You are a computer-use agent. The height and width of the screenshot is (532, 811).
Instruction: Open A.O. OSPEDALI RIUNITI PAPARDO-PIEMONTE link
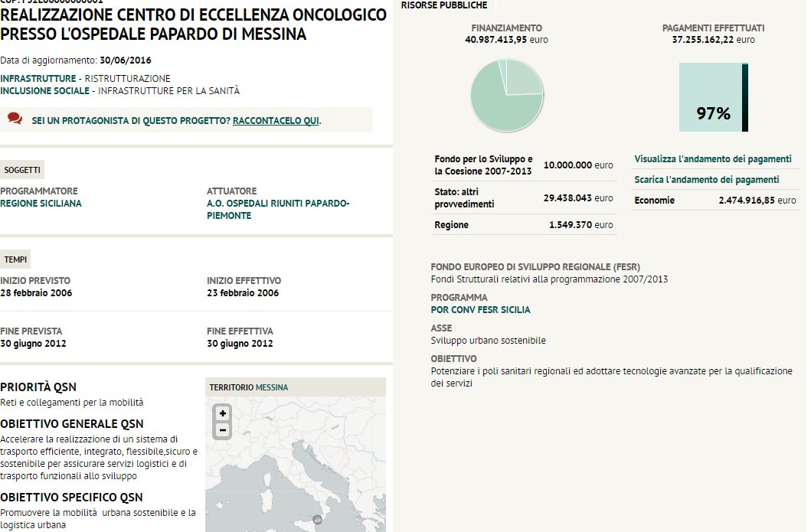click(x=278, y=210)
